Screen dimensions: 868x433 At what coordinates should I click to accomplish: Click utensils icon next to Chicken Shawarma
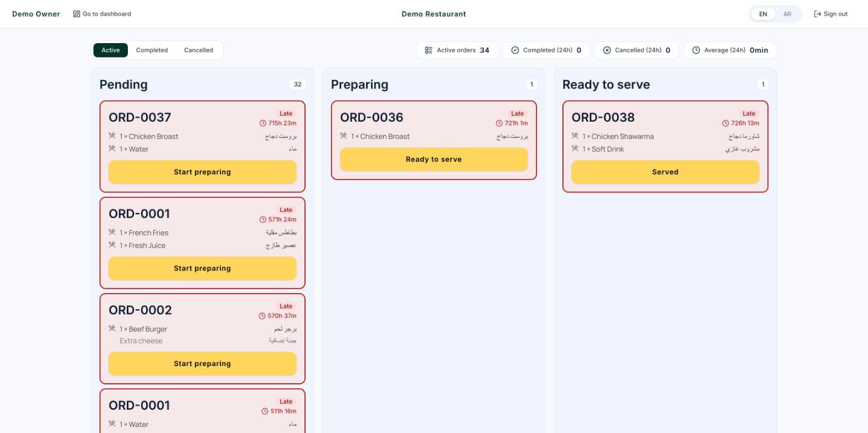click(575, 136)
